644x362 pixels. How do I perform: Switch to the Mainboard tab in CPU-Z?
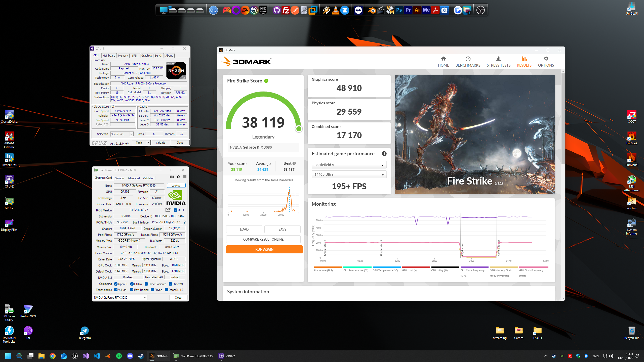[x=109, y=56]
